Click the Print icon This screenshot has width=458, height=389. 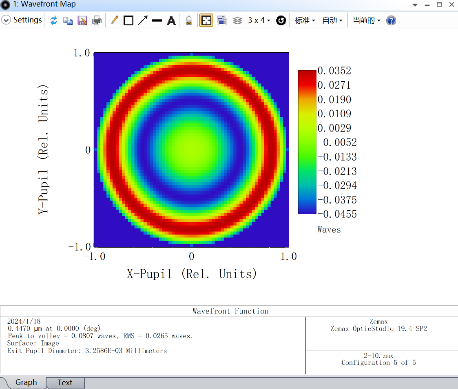97,21
